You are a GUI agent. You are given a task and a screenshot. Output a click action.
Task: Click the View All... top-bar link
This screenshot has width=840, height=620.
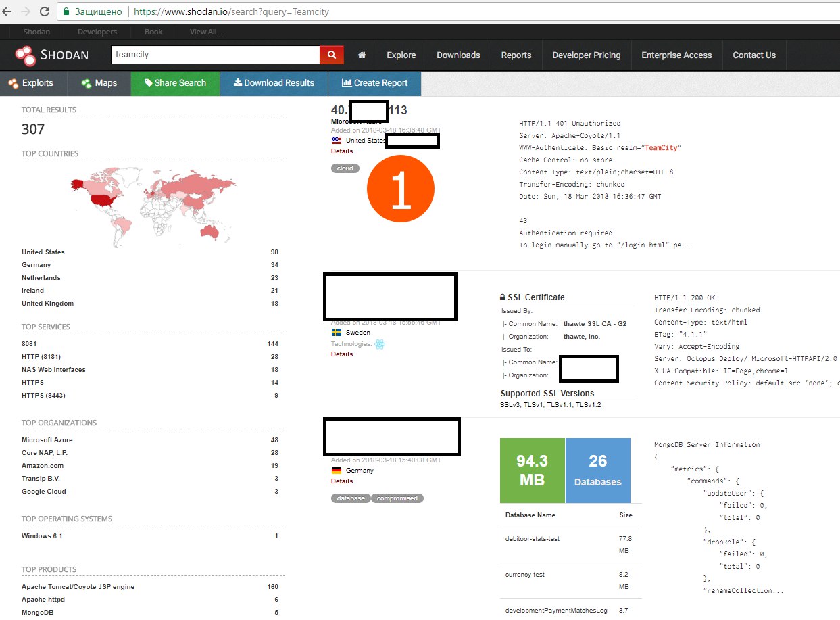pyautogui.click(x=207, y=32)
